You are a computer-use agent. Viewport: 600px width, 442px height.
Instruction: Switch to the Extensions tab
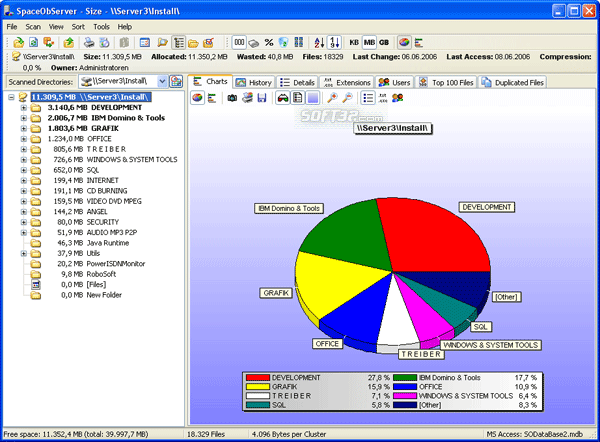click(347, 82)
